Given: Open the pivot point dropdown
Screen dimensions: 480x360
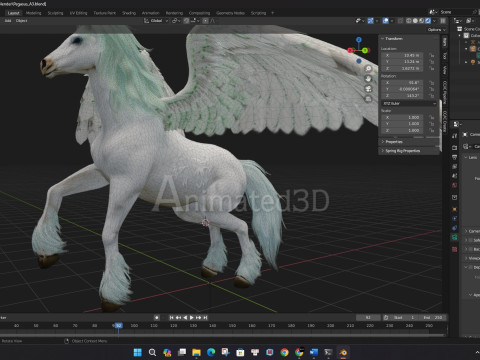Looking at the screenshot, I should point(176,21).
